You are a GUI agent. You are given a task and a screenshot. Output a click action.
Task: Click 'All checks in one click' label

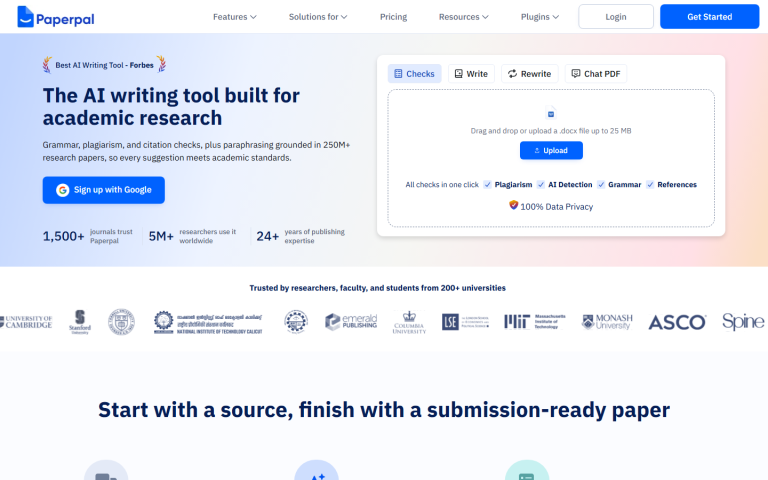442,185
